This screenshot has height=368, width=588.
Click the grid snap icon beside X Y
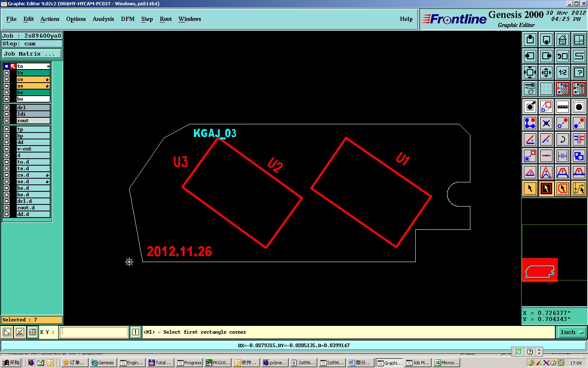click(x=33, y=332)
